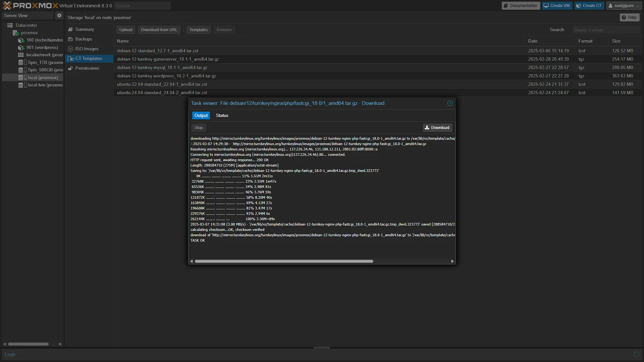The height and width of the screenshot is (362, 644).
Task: Select Spin_500GB storage entry
Action: coord(41,70)
